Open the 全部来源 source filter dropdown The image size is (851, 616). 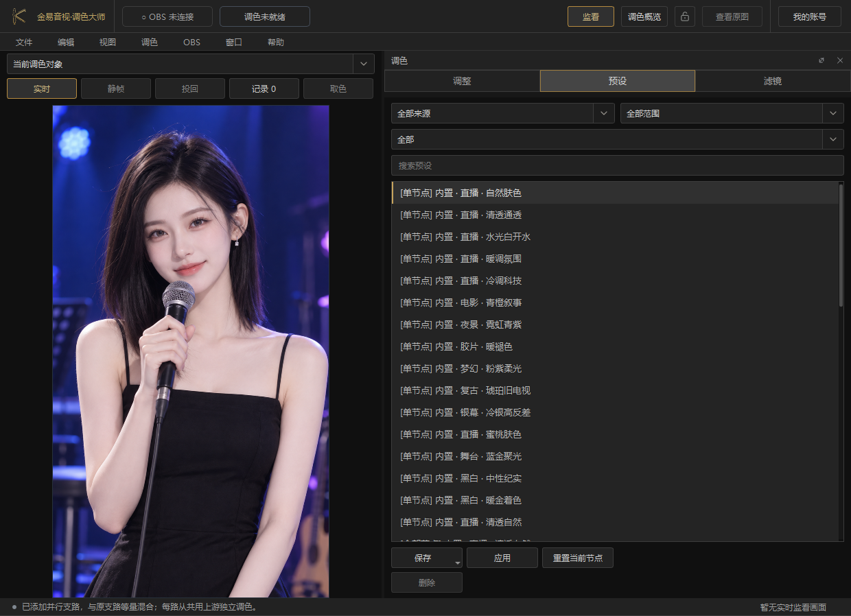click(x=503, y=113)
